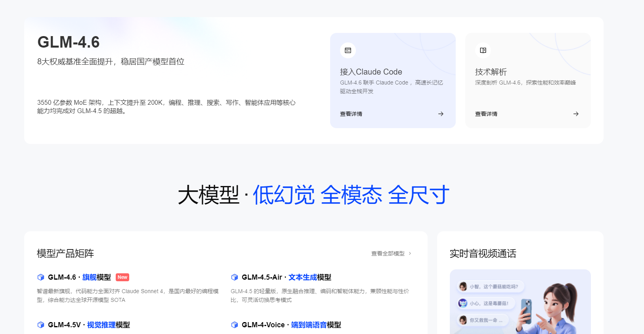Screen dimensions: 644x334
Task: Click the 接入Claude Code card title
Action: pos(371,72)
